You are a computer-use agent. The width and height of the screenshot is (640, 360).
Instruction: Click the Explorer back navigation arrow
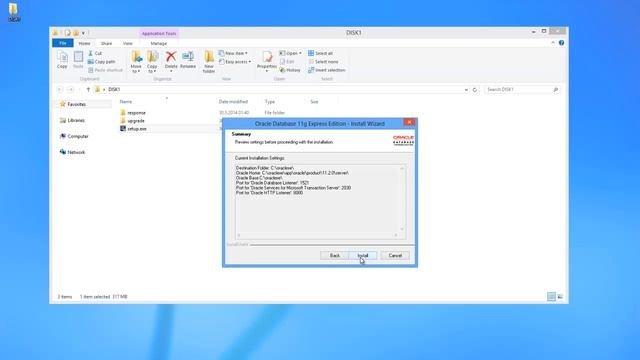pos(60,89)
